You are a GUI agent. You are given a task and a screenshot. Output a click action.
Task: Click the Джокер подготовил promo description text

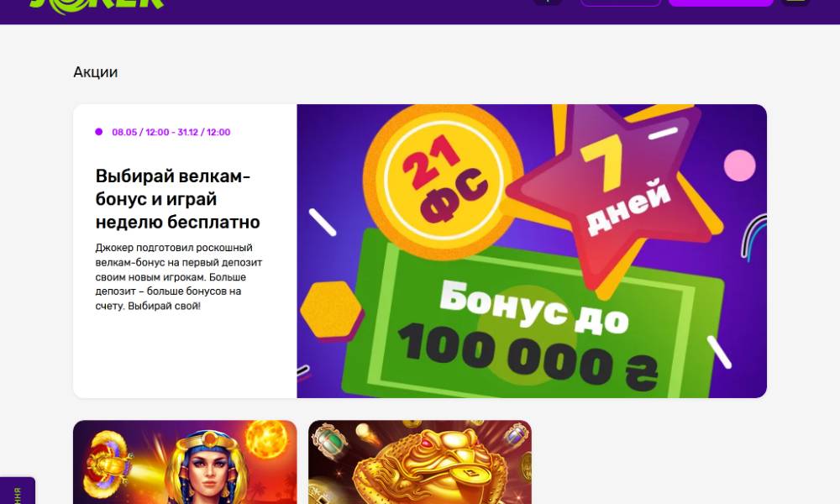179,277
